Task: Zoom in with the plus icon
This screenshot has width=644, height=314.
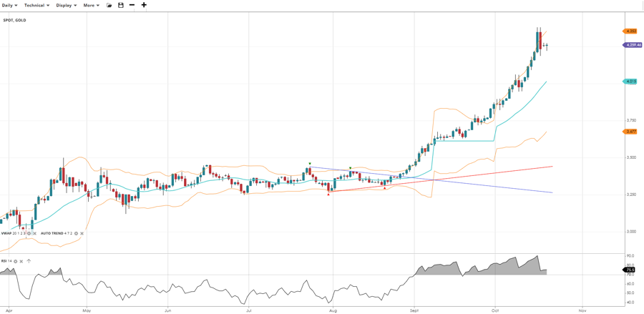Action: [144, 5]
